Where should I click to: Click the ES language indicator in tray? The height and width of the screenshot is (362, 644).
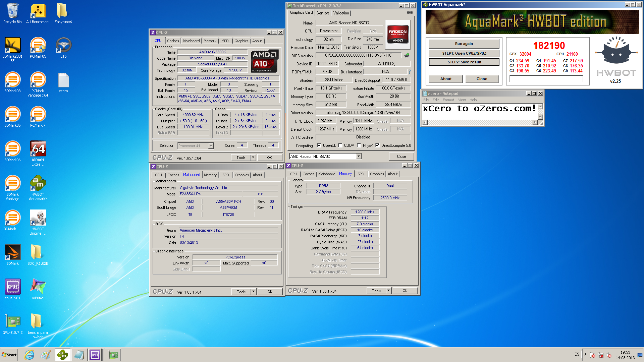point(577,354)
